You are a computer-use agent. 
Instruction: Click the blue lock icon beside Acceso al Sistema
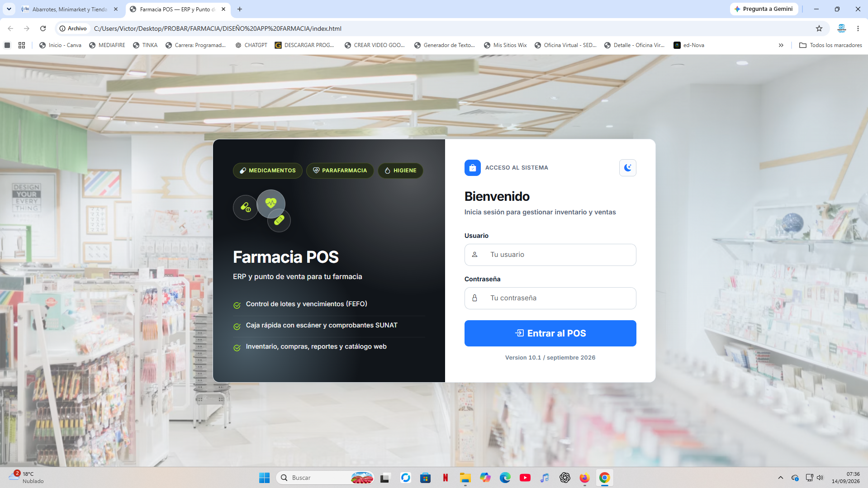(x=472, y=168)
